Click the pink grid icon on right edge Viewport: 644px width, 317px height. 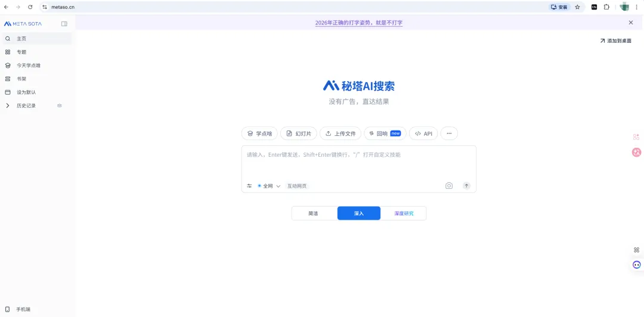636,137
